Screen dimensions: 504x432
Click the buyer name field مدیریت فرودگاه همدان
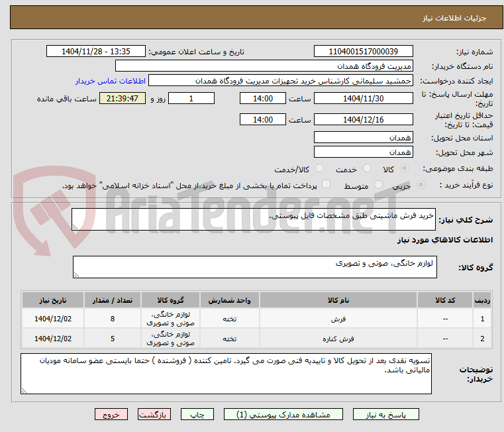[264, 66]
